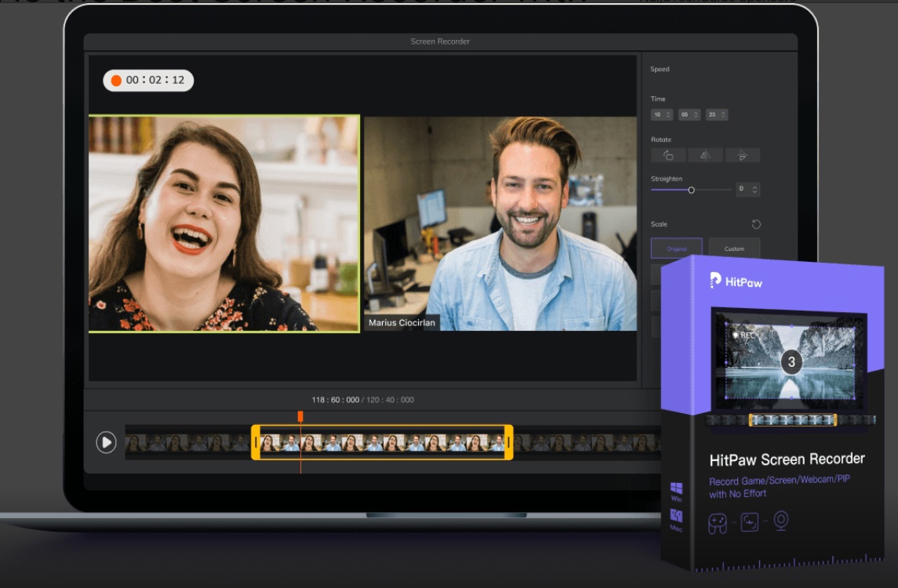Select the Custom scale option
The width and height of the screenshot is (898, 588).
point(734,249)
